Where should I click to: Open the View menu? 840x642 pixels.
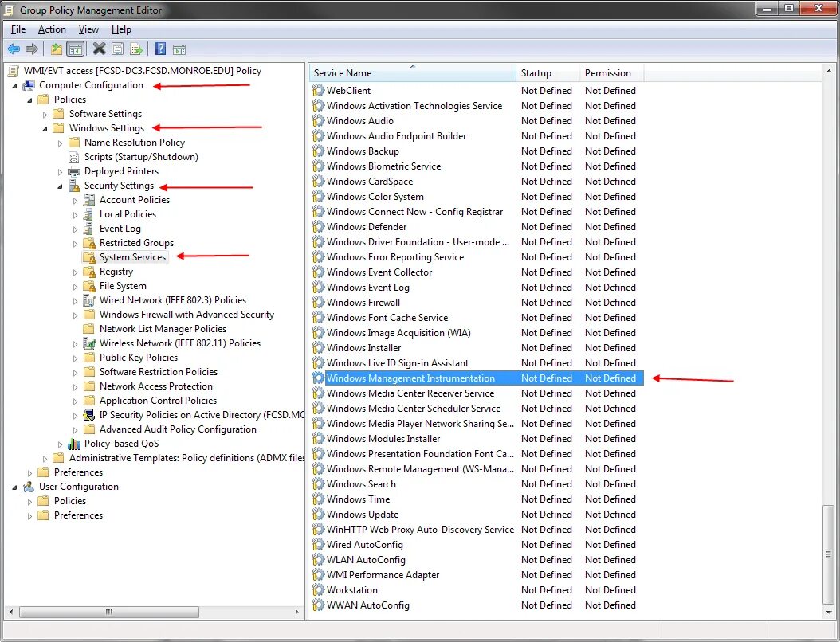point(88,29)
